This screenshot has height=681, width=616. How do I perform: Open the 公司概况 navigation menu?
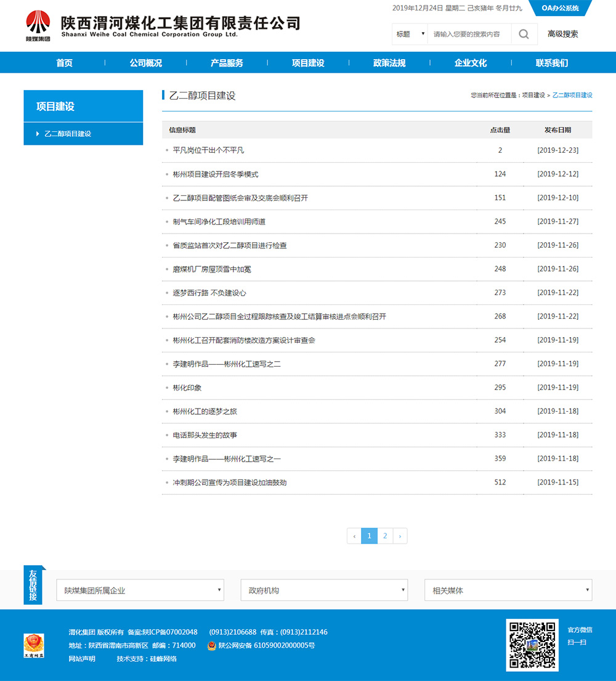point(146,63)
